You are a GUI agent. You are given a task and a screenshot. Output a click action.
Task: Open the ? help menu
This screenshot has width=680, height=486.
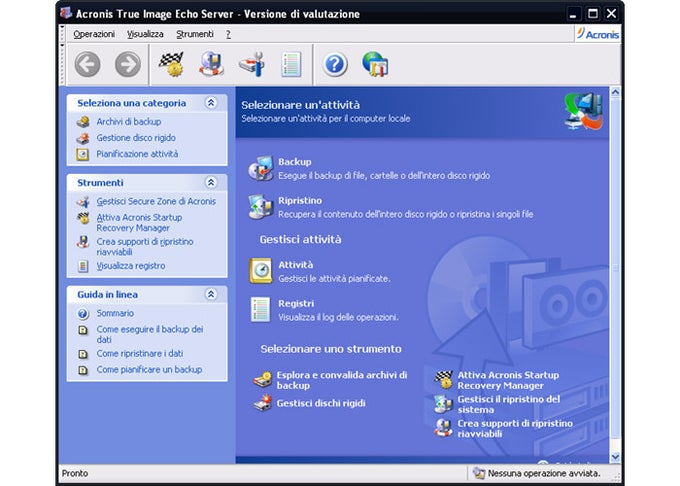pos(228,34)
